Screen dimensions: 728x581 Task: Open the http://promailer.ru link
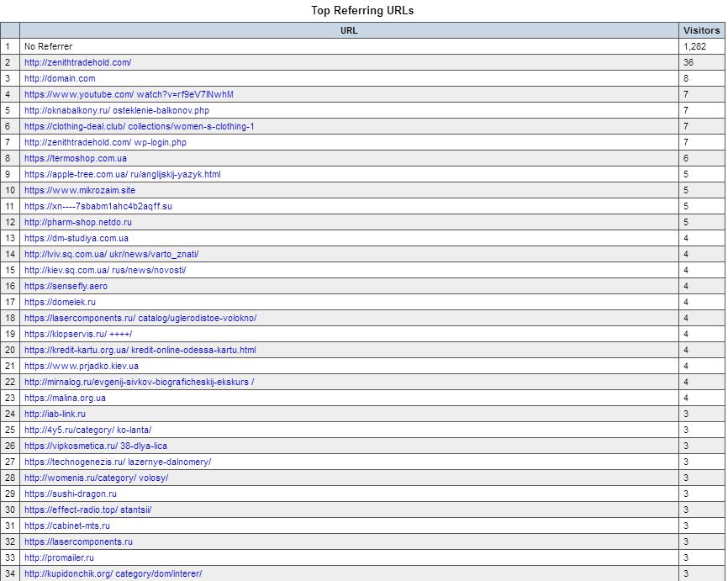click(x=59, y=557)
